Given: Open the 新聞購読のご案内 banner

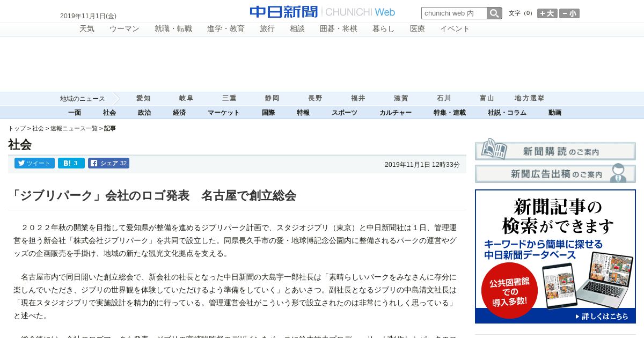Looking at the screenshot, I should [x=555, y=151].
